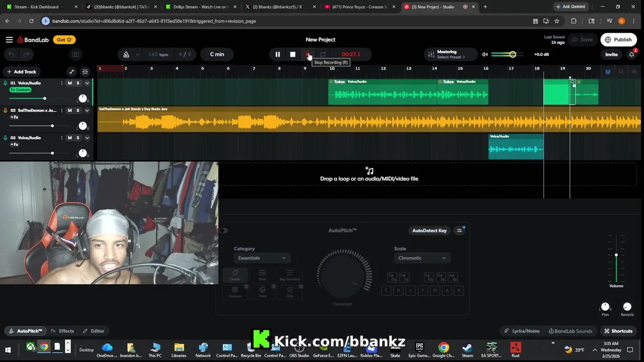
Task: Open the three-dot menu on track 03
Action: coord(62,138)
